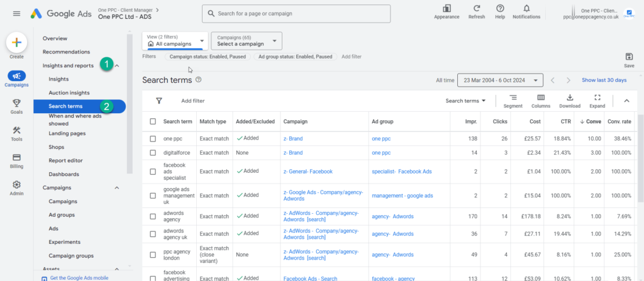
Task: Open Recommendations page
Action: tap(66, 52)
